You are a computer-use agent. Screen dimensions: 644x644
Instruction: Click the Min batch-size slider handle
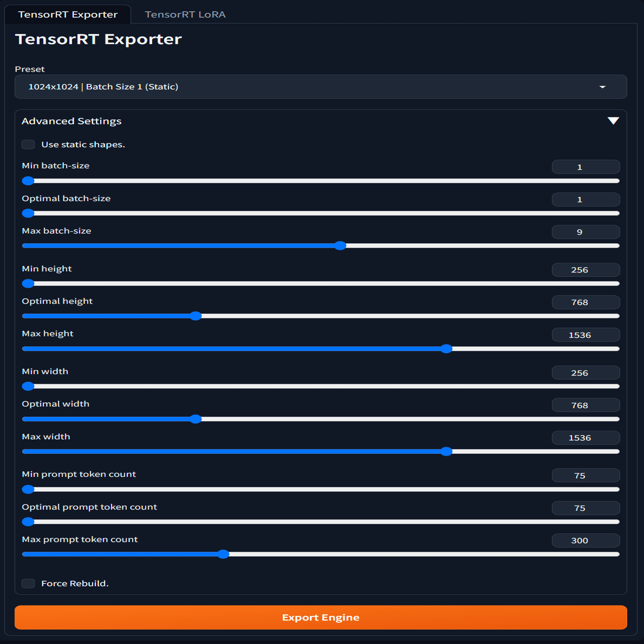28,181
